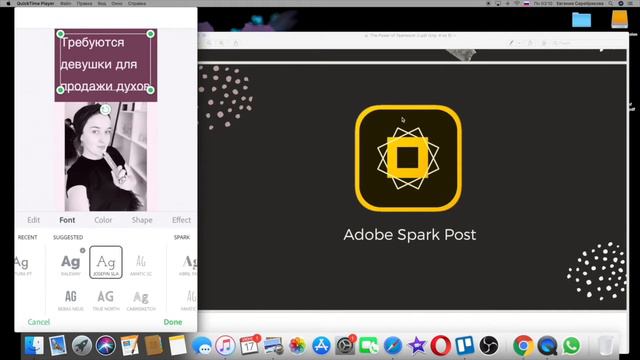Open OBS Studio from the Dock

pos(489,346)
